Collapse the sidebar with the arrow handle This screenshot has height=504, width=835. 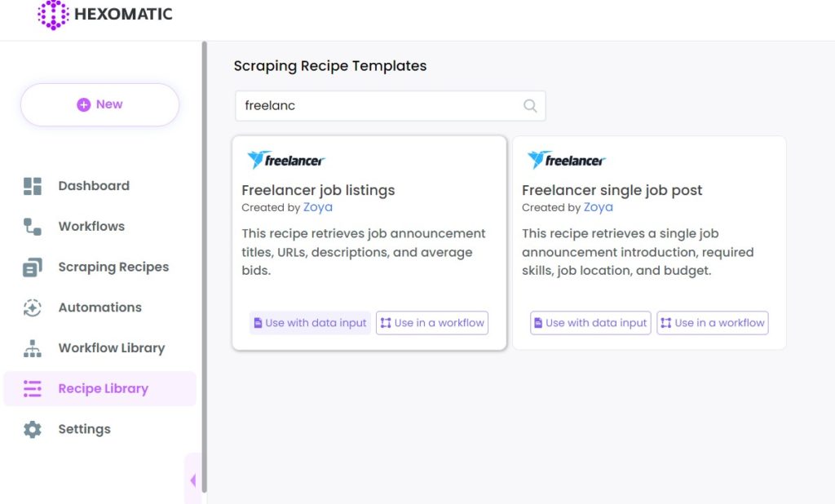click(x=192, y=480)
